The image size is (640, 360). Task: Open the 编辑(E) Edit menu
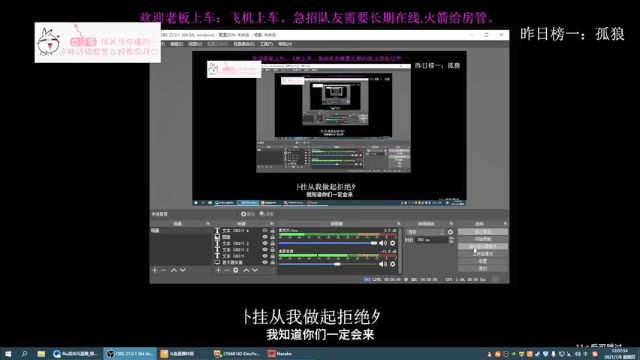point(177,44)
